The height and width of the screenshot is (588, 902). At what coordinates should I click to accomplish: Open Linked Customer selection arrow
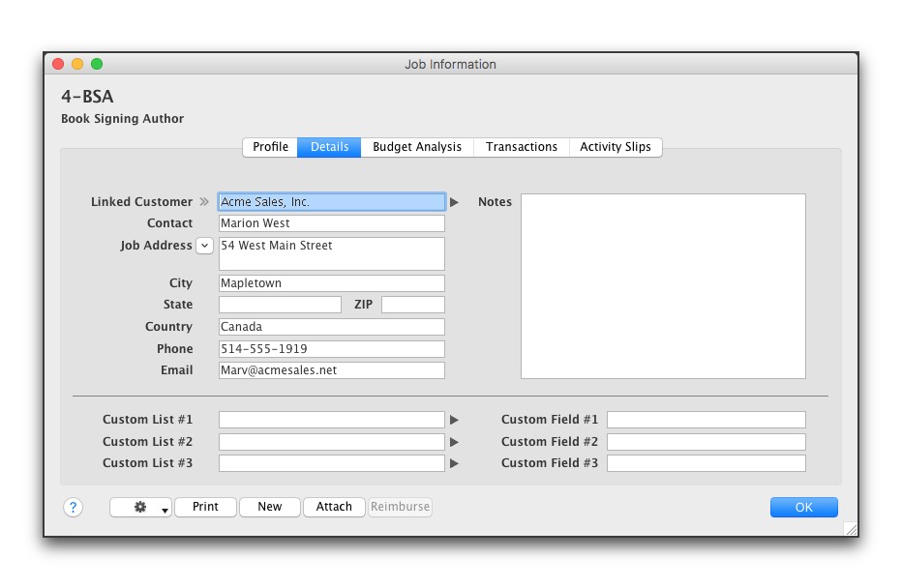click(455, 202)
